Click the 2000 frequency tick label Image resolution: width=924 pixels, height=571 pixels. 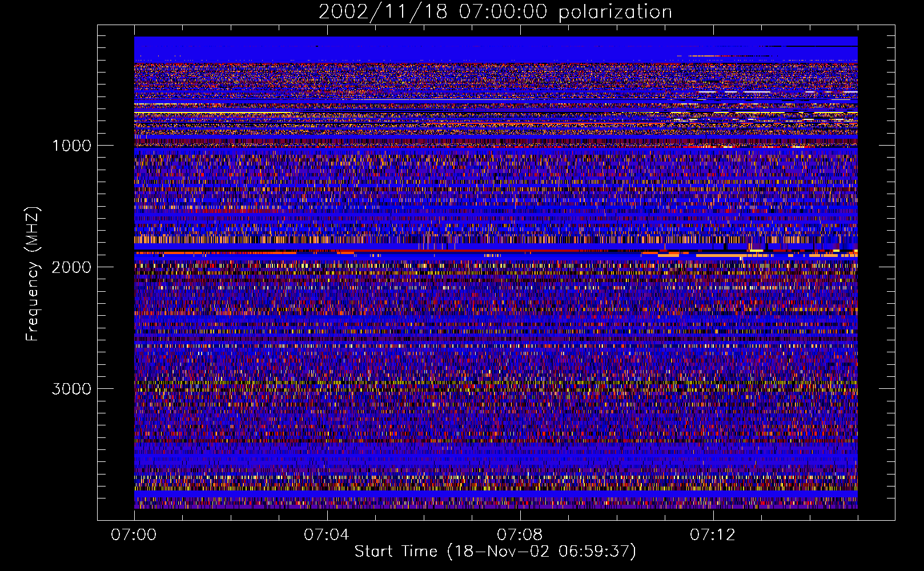pos(71,267)
